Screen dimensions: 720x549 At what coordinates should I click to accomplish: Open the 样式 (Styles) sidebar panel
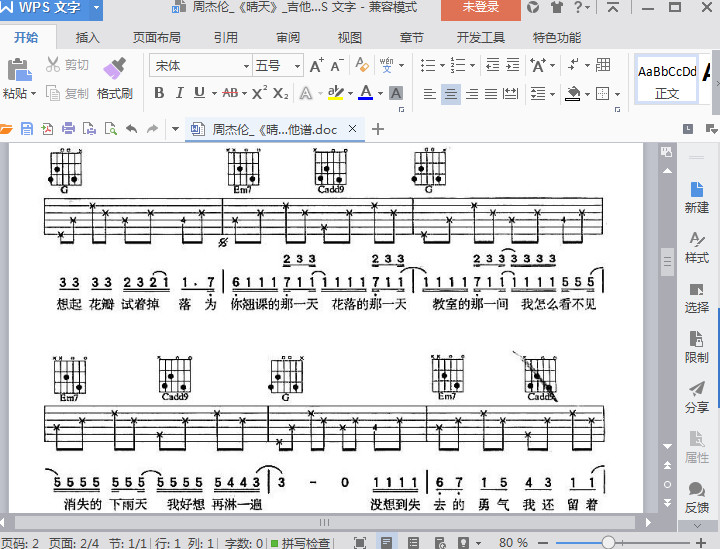697,246
